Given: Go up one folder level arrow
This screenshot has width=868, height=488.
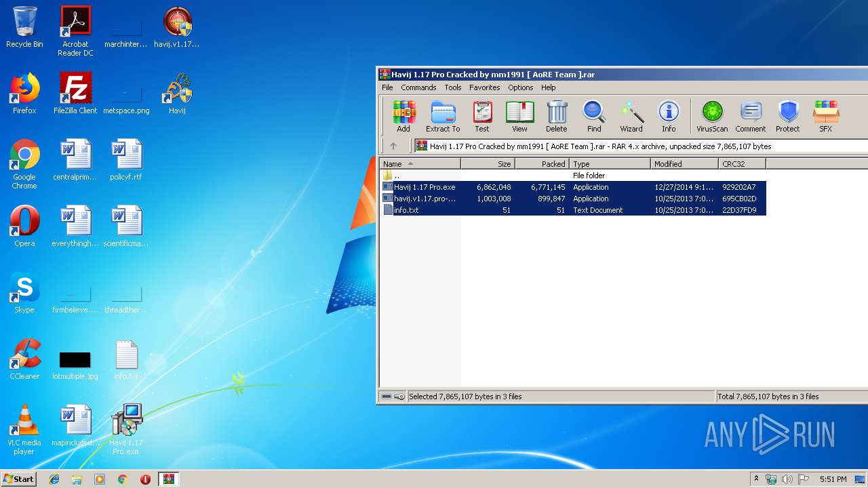Looking at the screenshot, I should (x=393, y=146).
